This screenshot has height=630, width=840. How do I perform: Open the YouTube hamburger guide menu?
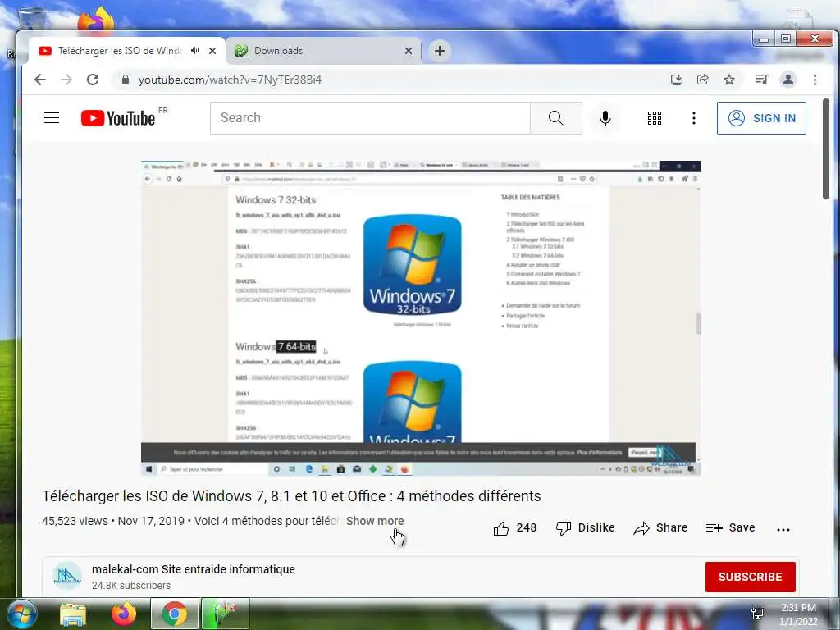point(52,118)
